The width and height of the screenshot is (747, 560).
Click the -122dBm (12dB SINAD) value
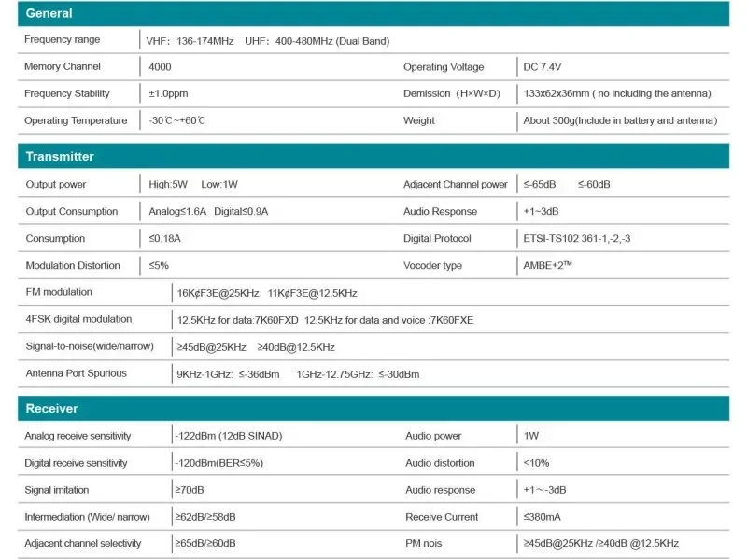228,436
